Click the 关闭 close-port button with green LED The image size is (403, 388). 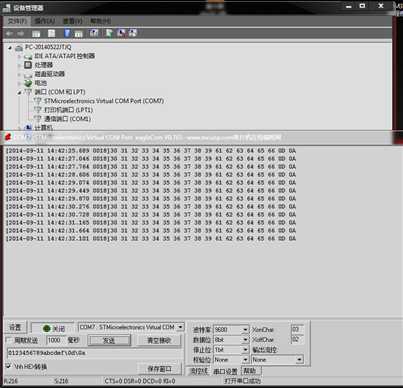[52, 328]
